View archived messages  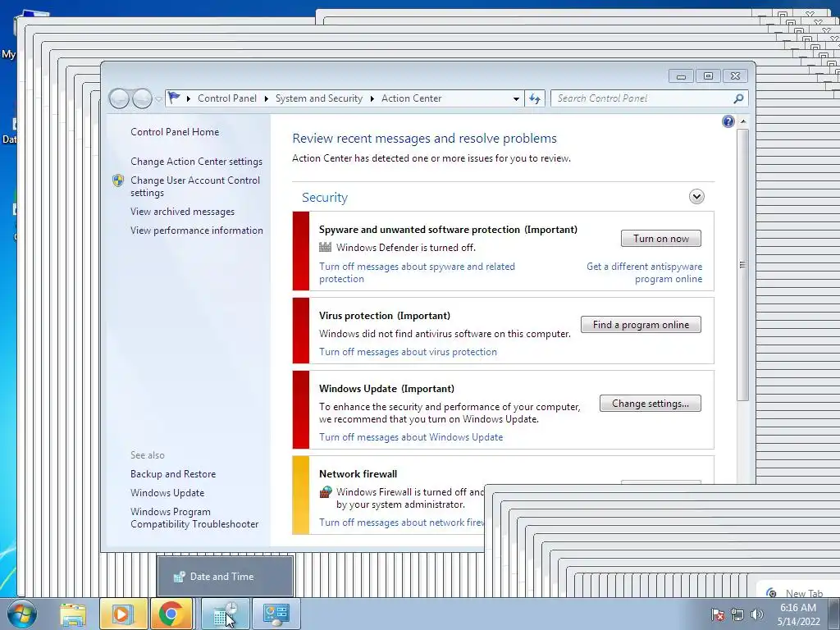click(x=183, y=212)
